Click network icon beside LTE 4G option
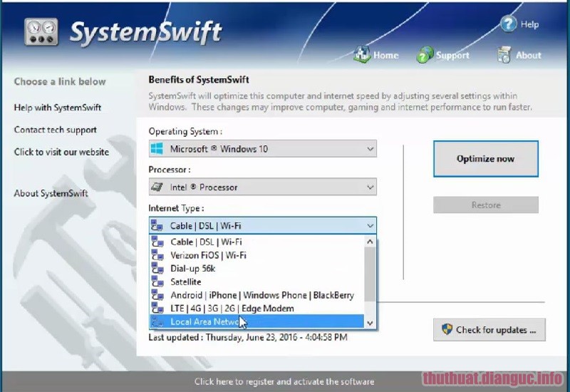The height and width of the screenshot is (392, 570). 157,308
